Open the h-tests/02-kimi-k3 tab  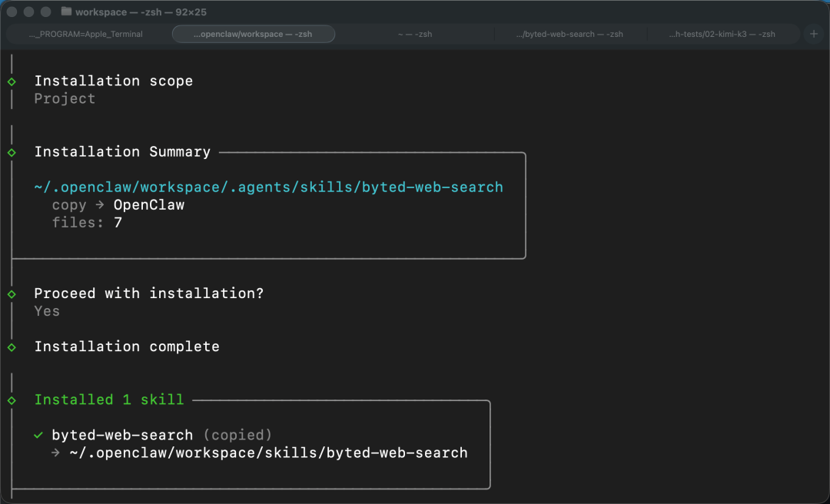[x=722, y=34]
